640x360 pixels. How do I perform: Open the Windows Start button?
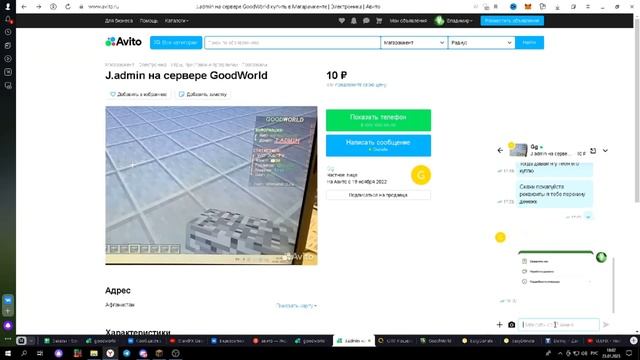(8, 353)
